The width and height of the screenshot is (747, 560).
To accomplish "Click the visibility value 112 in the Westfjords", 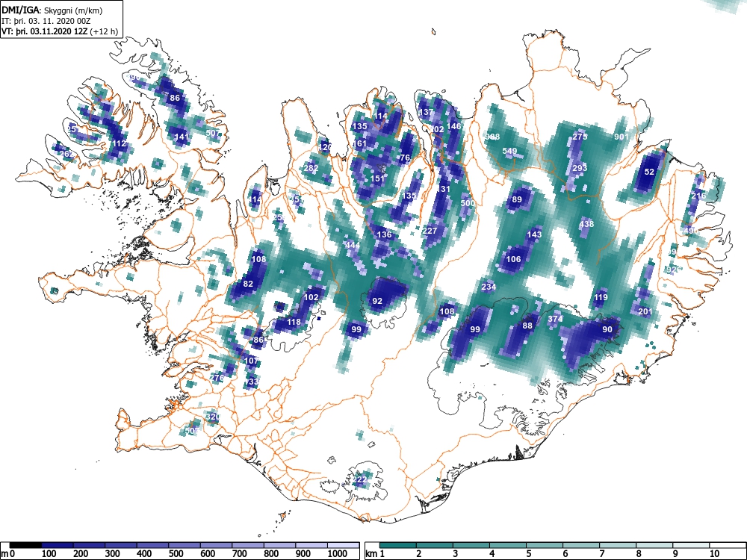I will coord(119,143).
